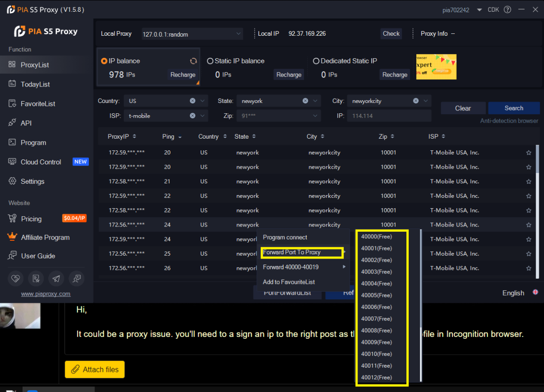Image resolution: width=544 pixels, height=392 pixels.
Task: Select the Static IP balance radio button
Action: point(210,61)
